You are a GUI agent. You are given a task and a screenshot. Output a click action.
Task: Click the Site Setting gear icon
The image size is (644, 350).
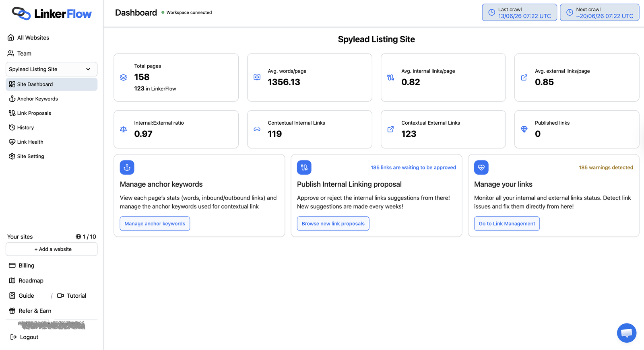[x=12, y=156]
